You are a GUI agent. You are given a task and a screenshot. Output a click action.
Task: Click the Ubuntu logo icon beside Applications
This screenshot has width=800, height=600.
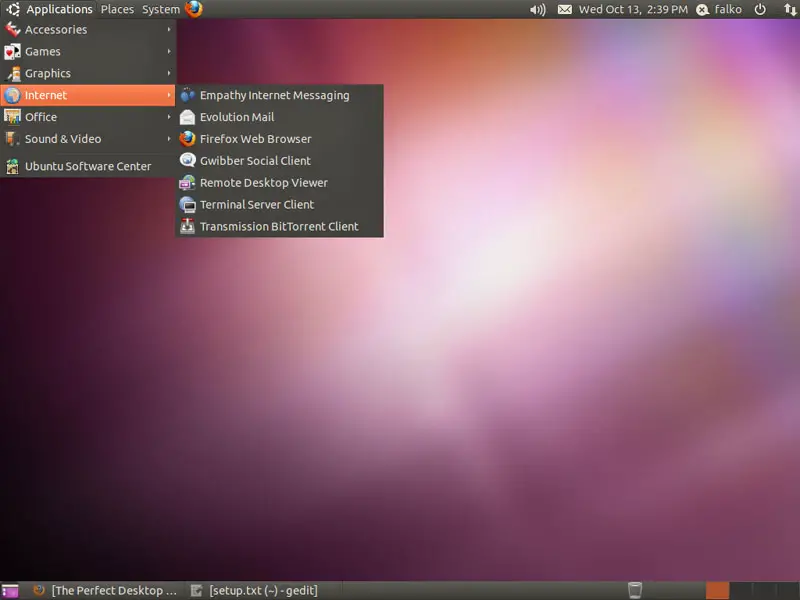point(13,9)
